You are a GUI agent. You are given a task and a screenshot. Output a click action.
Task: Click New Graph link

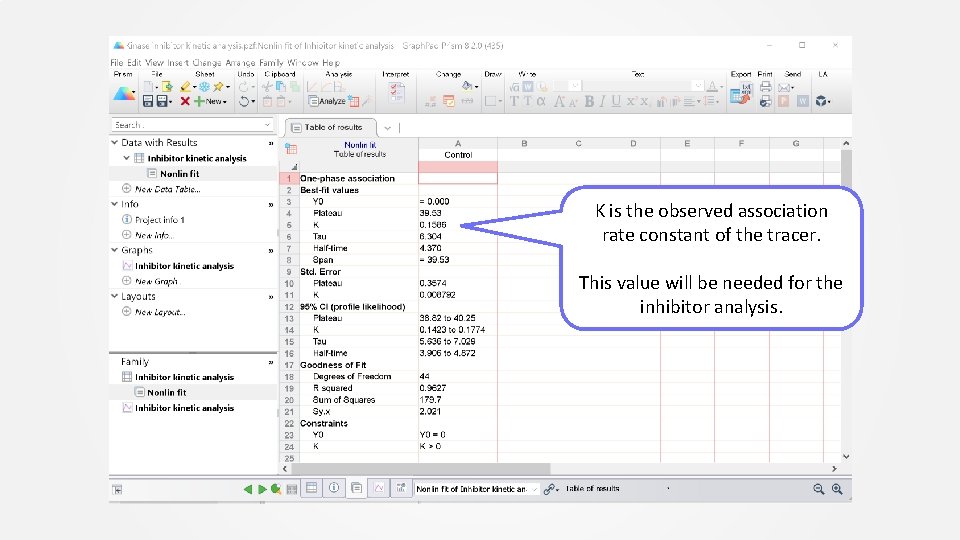coord(157,281)
